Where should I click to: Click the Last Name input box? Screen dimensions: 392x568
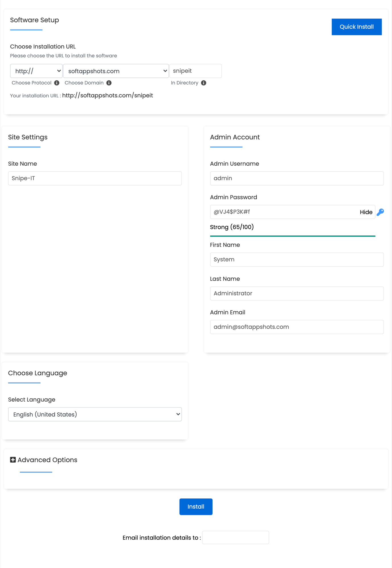click(297, 293)
